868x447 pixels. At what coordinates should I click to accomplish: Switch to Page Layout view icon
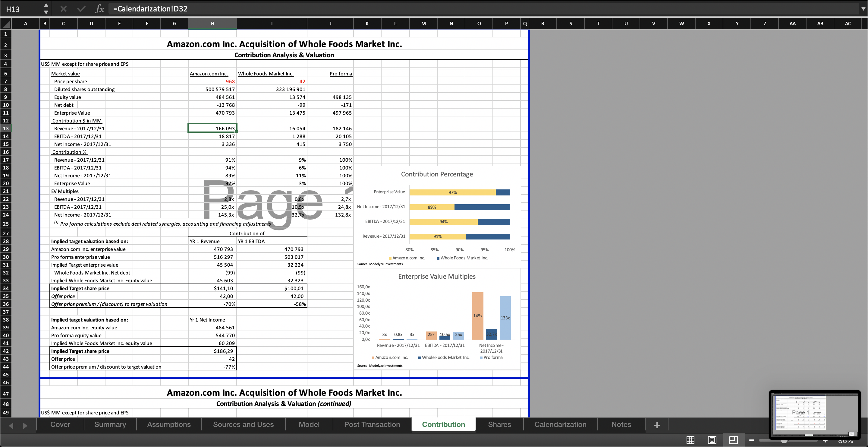pyautogui.click(x=712, y=440)
